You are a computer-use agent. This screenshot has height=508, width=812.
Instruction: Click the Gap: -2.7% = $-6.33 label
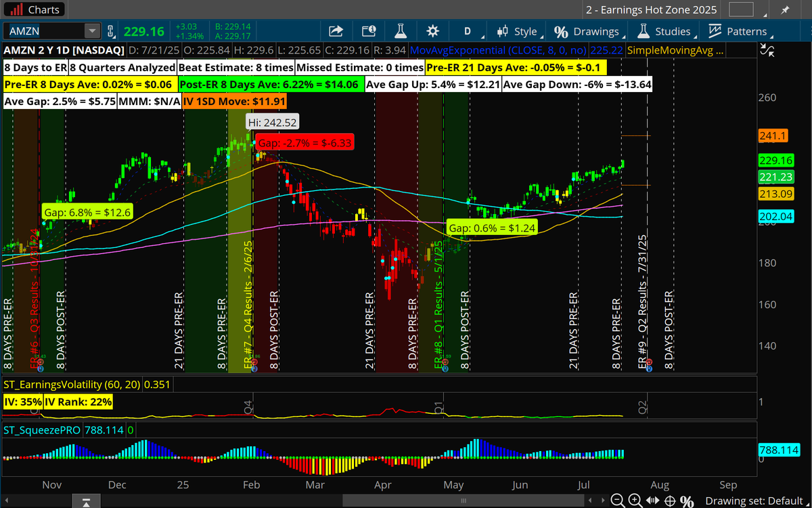coord(304,143)
